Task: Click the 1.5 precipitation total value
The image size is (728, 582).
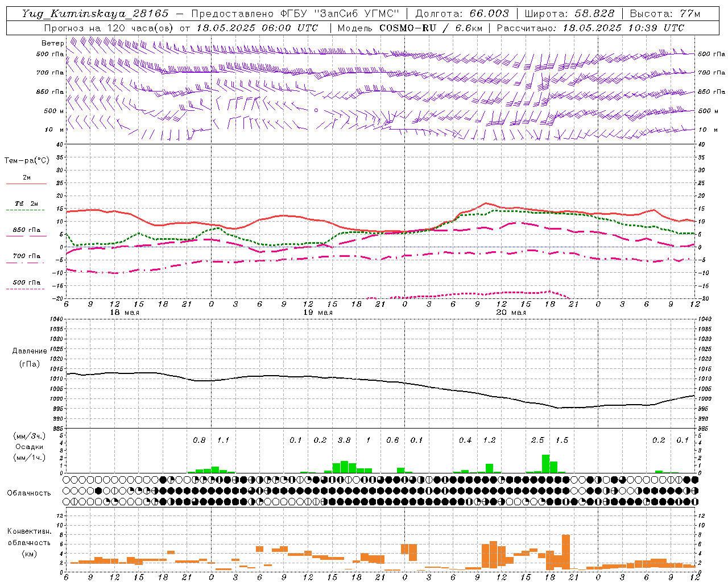Action: point(562,440)
